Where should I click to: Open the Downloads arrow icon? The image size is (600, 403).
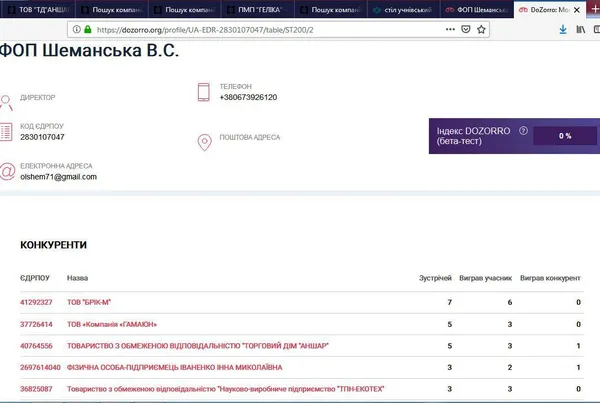coord(563,29)
